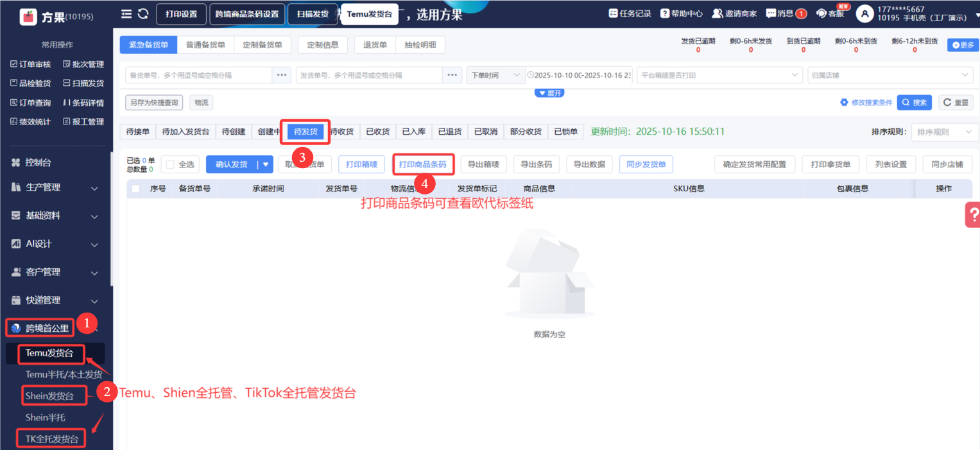
Task: Select the 待接单 status tab
Action: click(138, 132)
